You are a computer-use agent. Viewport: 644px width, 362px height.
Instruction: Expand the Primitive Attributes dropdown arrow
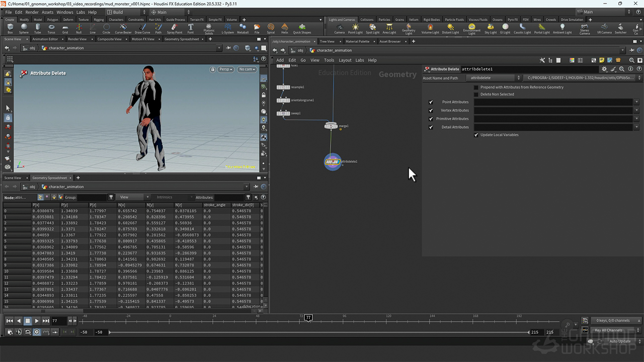point(636,119)
